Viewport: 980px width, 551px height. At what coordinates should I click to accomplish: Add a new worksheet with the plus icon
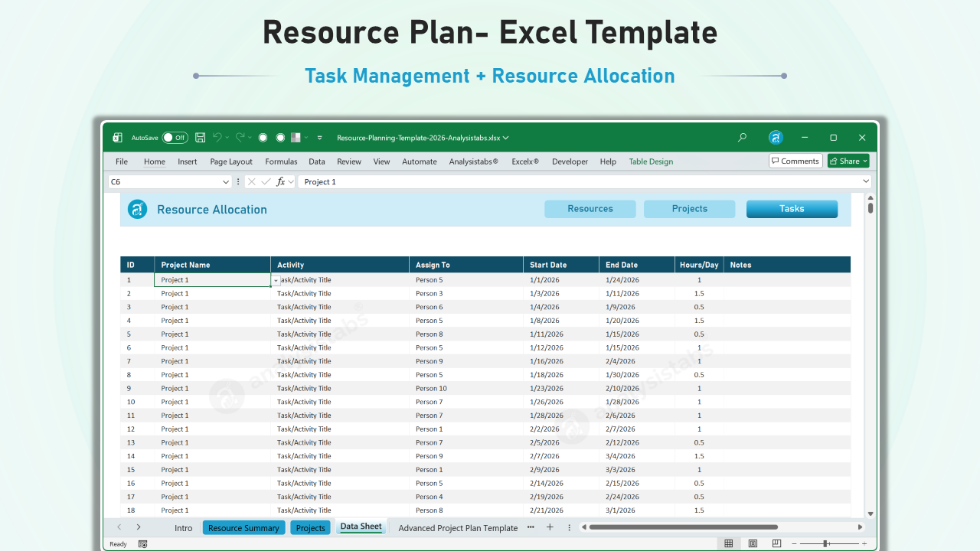pyautogui.click(x=550, y=527)
